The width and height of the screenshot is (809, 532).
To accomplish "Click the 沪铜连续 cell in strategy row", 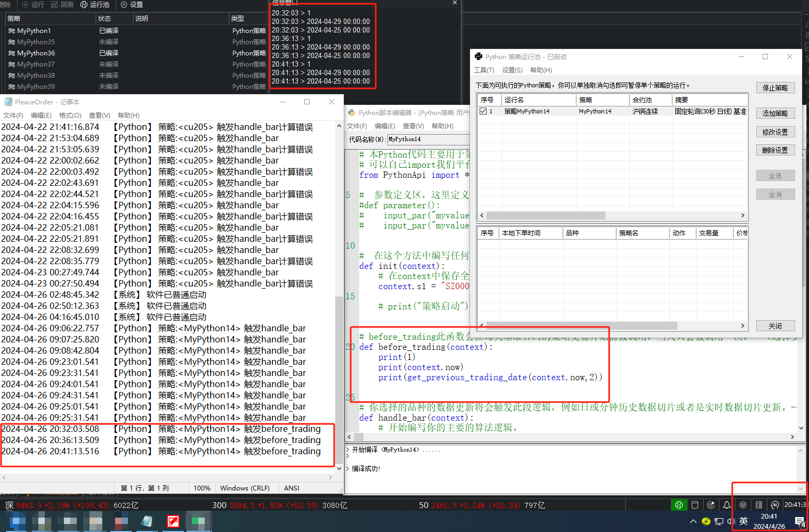I will point(645,111).
